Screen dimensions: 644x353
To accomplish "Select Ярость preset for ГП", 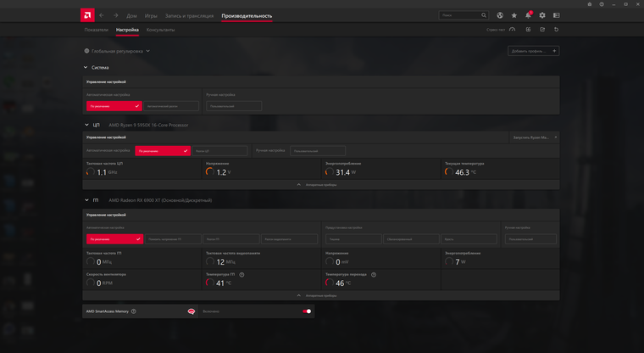I will 469,239.
